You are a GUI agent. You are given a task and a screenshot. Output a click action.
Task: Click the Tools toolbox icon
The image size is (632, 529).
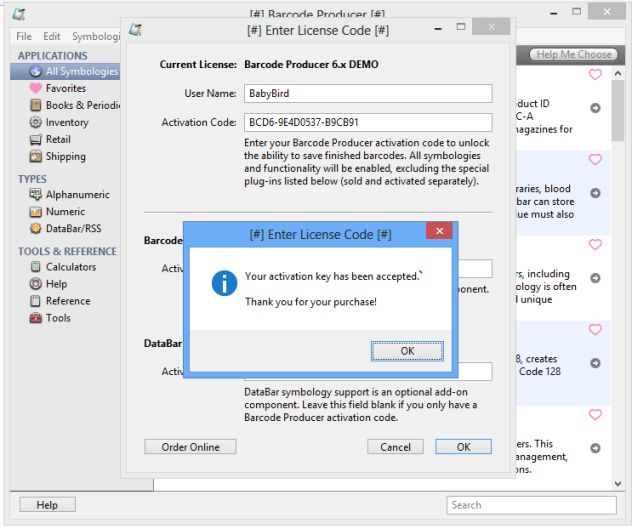pyautogui.click(x=35, y=318)
